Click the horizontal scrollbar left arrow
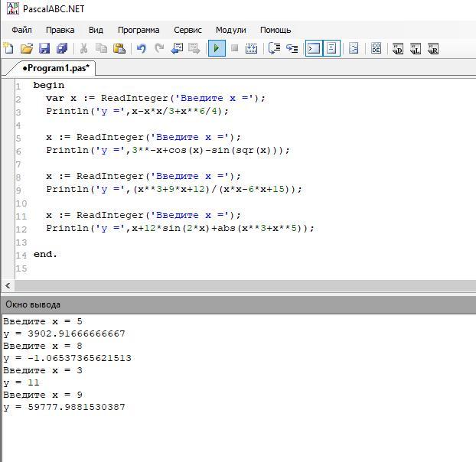This screenshot has width=476, height=462. click(8, 285)
